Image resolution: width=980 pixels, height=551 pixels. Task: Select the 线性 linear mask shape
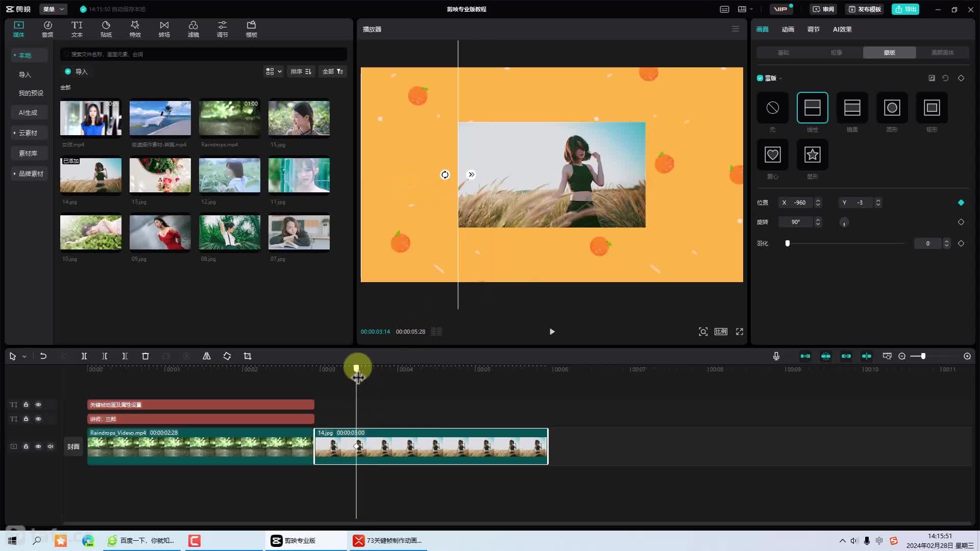coord(812,108)
